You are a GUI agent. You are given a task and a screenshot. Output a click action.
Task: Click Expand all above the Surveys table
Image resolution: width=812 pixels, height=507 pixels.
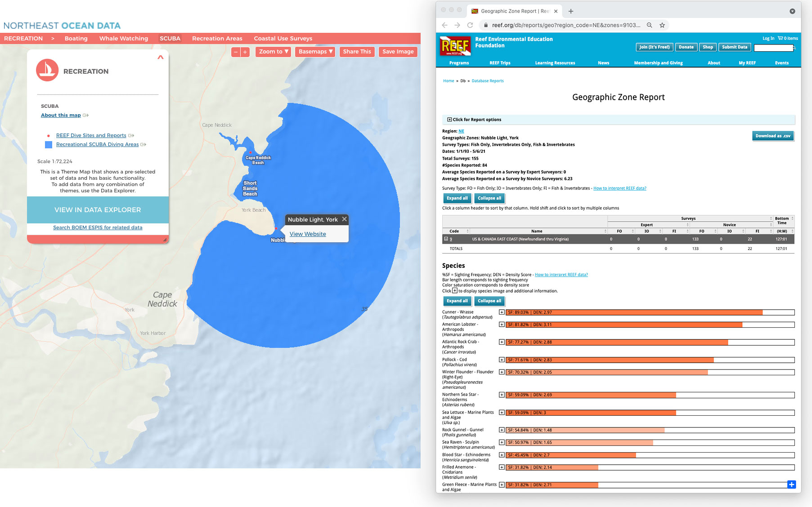(x=457, y=198)
